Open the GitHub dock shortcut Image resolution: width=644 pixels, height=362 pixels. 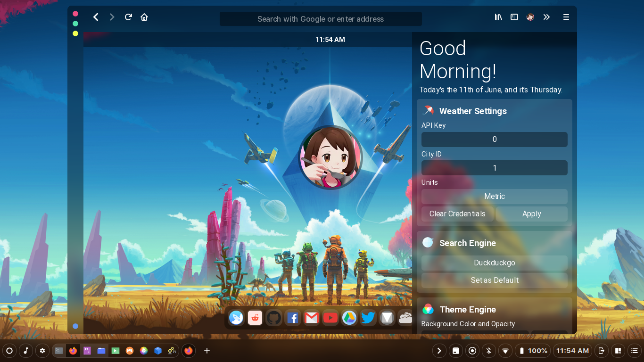tap(273, 318)
